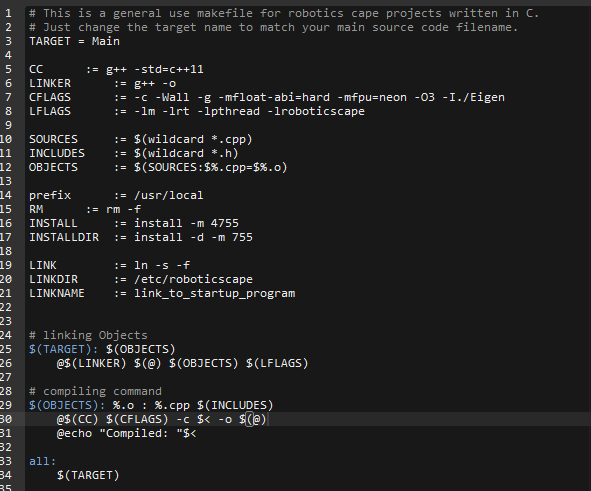Click the RM := rm -f line
The image size is (591, 491).
(85, 209)
